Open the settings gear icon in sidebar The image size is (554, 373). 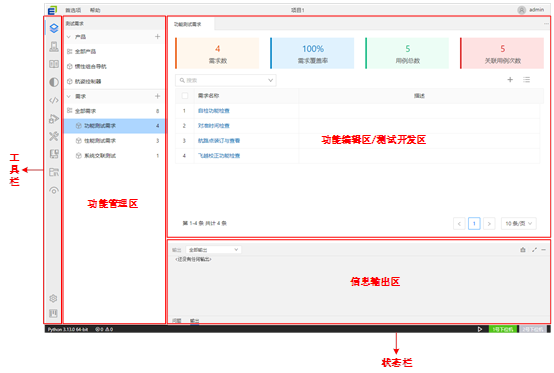tap(53, 298)
